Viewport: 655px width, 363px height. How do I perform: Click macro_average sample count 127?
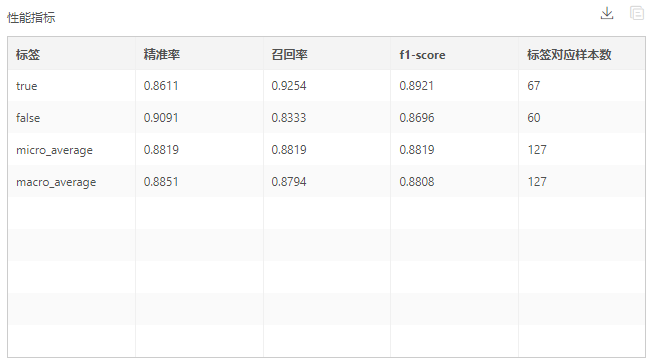pos(537,182)
